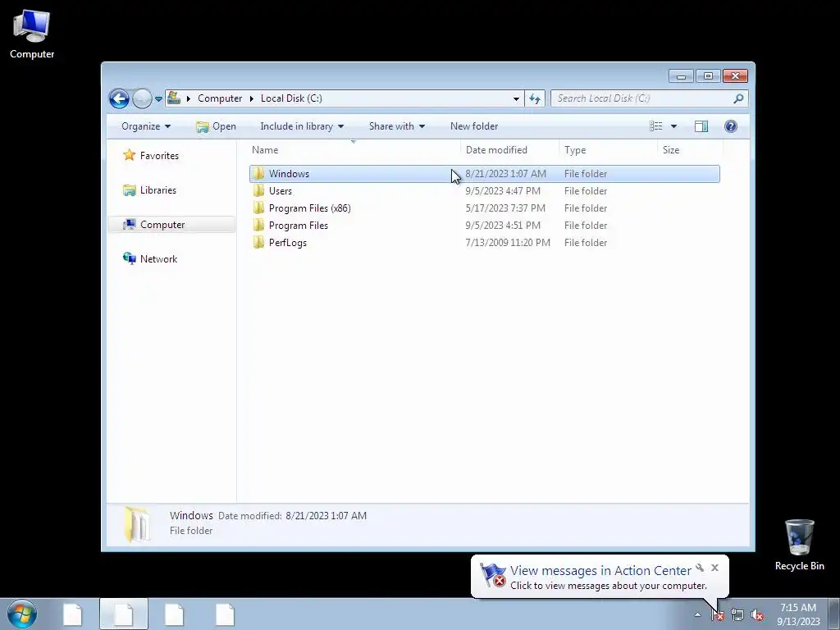This screenshot has width=840, height=630.
Task: Select Libraries in navigation pane
Action: 158,190
